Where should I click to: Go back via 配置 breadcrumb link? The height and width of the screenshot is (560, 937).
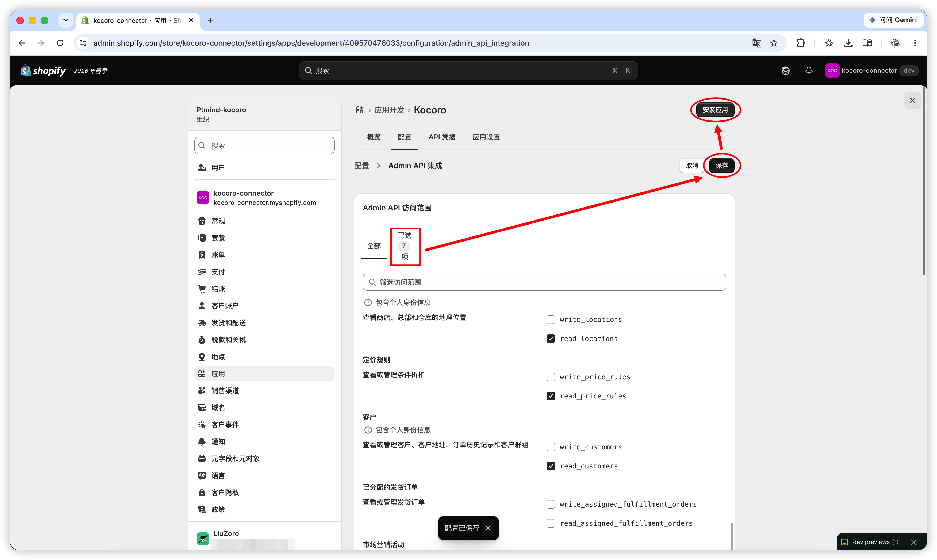coord(361,166)
